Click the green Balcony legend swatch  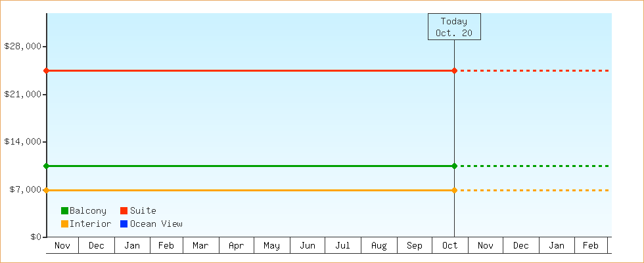point(64,211)
